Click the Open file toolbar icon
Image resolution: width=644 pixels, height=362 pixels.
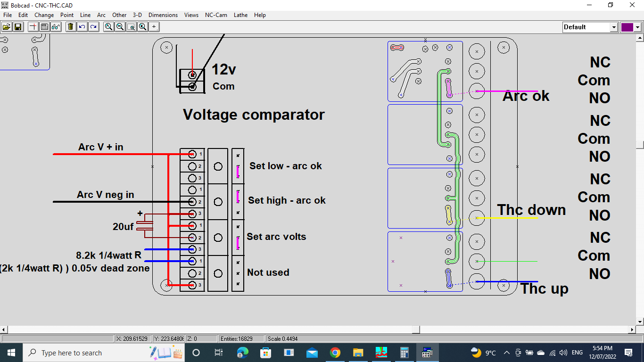point(7,27)
